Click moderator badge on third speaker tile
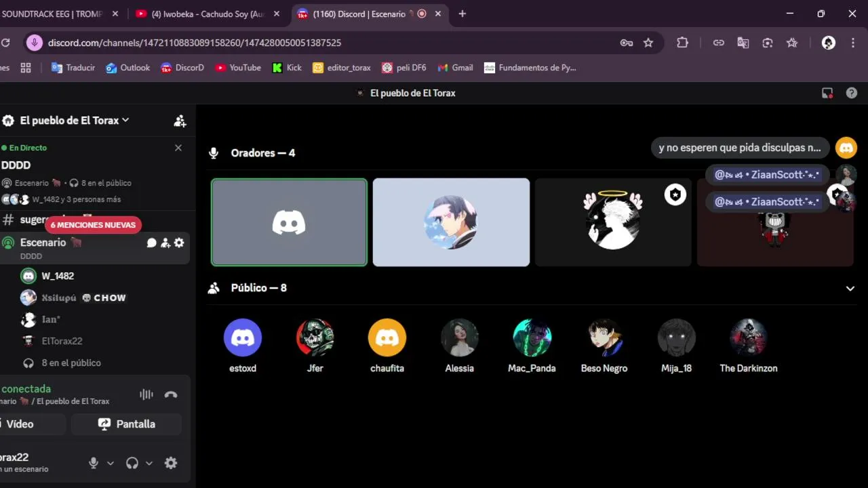 [x=675, y=195]
